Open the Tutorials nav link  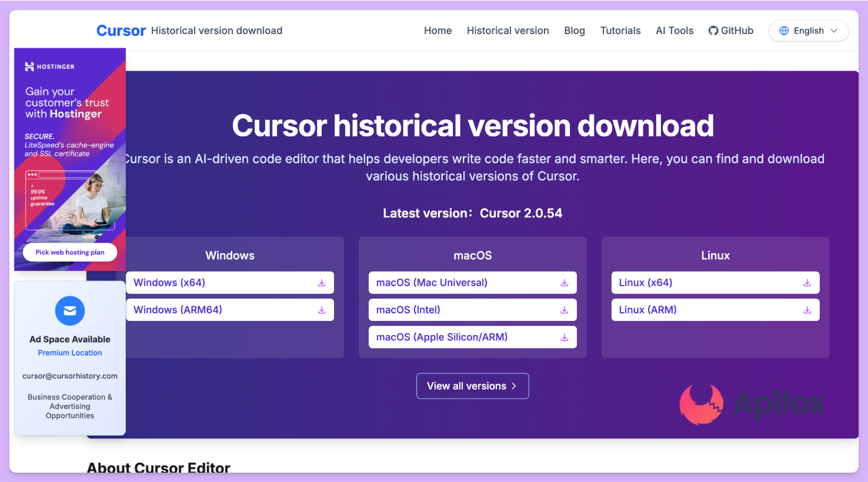[620, 31]
